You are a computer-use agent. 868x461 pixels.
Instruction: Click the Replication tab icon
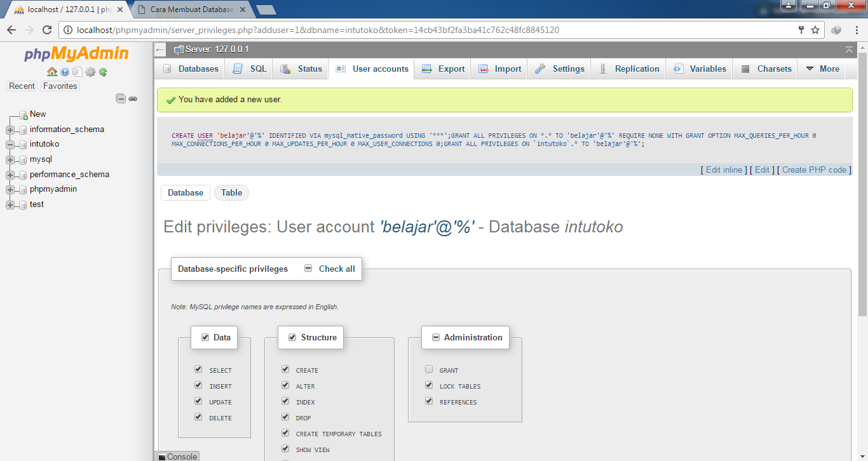[603, 69]
